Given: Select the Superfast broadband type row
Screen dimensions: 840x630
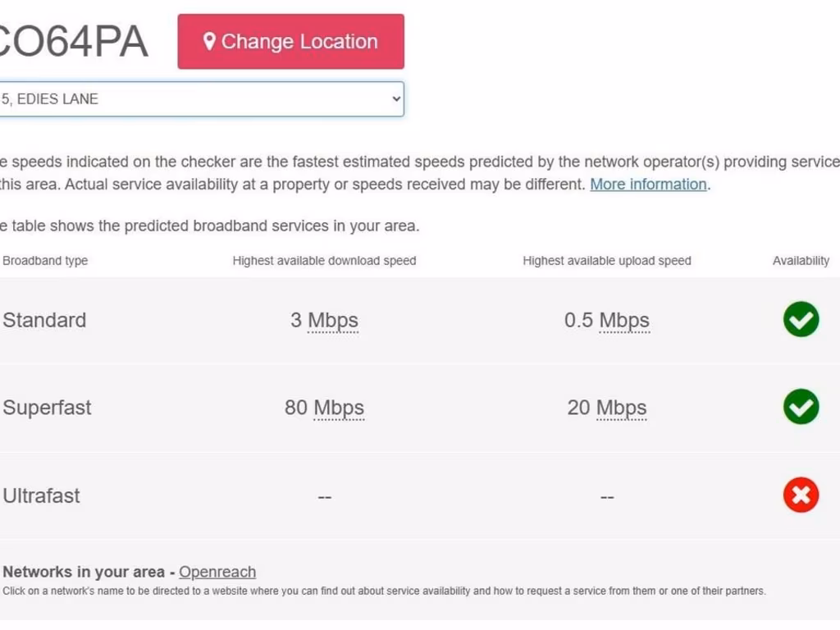Looking at the screenshot, I should pos(48,408).
